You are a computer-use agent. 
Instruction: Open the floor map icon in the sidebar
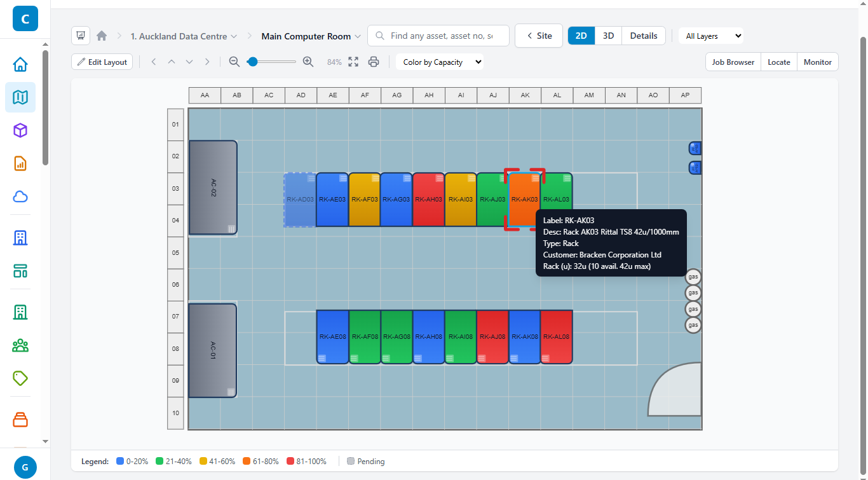(x=20, y=97)
